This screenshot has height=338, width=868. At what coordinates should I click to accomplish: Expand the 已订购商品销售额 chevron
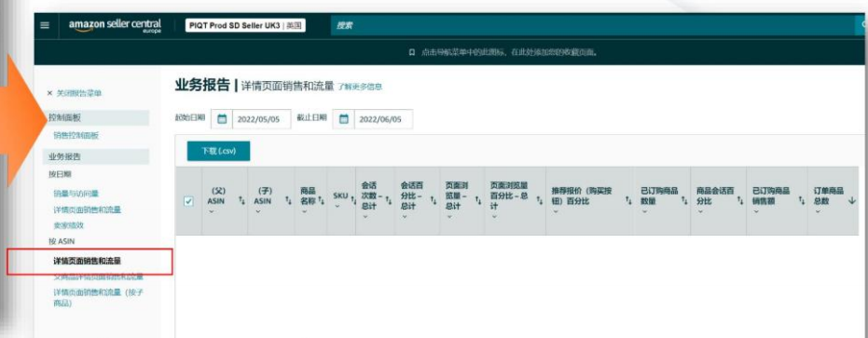click(755, 212)
